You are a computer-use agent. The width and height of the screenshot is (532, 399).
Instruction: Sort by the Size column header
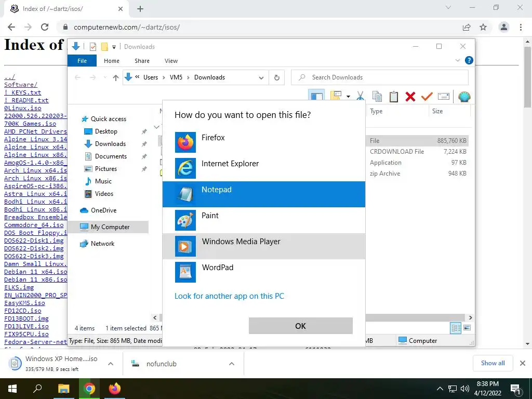click(448, 111)
